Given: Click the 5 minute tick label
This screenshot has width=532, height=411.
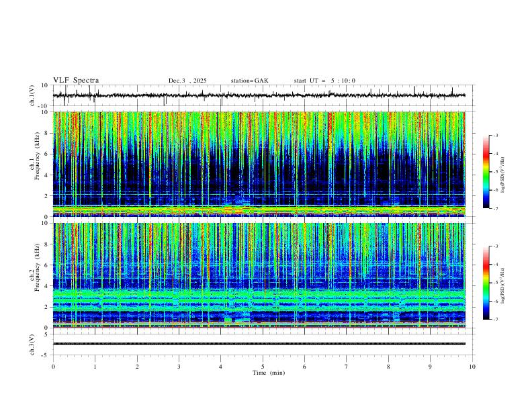Looking at the screenshot, I should (x=263, y=367).
